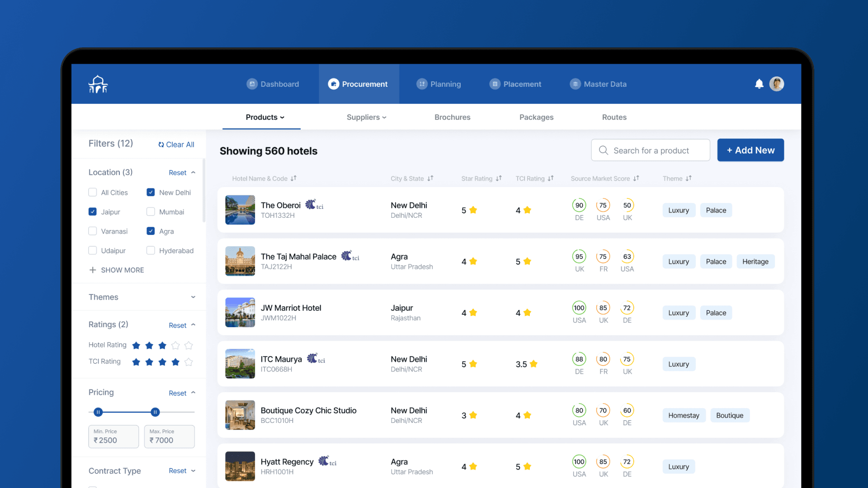Click the maximum price slider handle
This screenshot has width=868, height=488.
tap(155, 412)
